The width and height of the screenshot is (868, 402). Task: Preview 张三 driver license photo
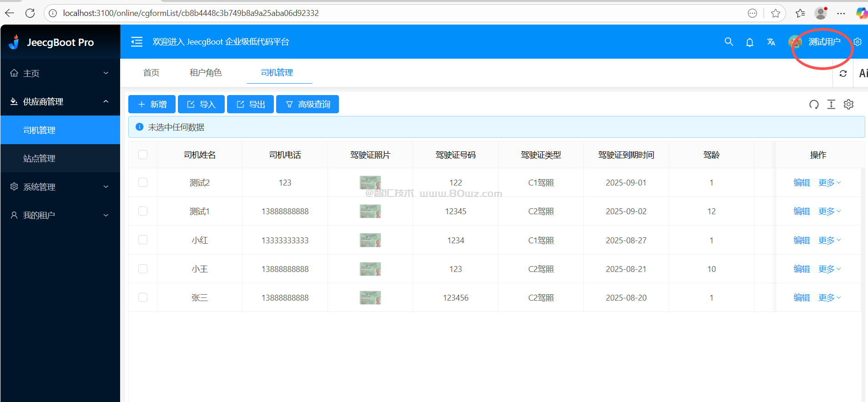click(x=370, y=297)
